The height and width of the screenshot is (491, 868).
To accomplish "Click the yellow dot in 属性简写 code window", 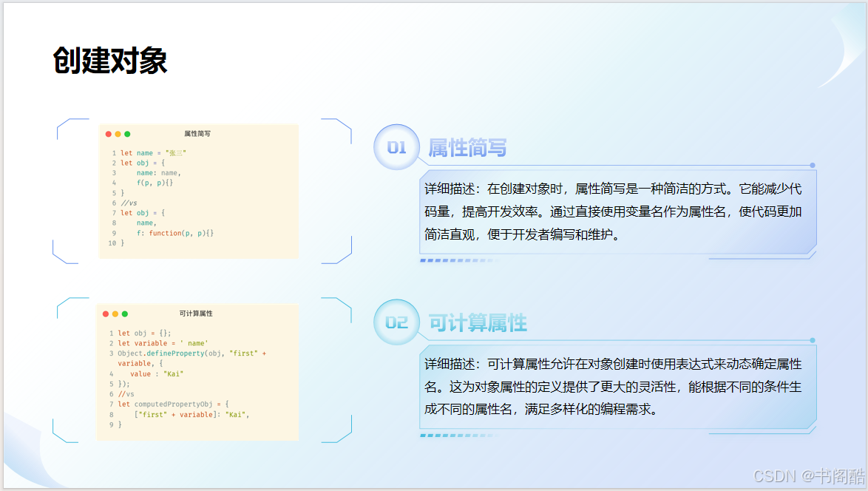I will click(x=118, y=134).
